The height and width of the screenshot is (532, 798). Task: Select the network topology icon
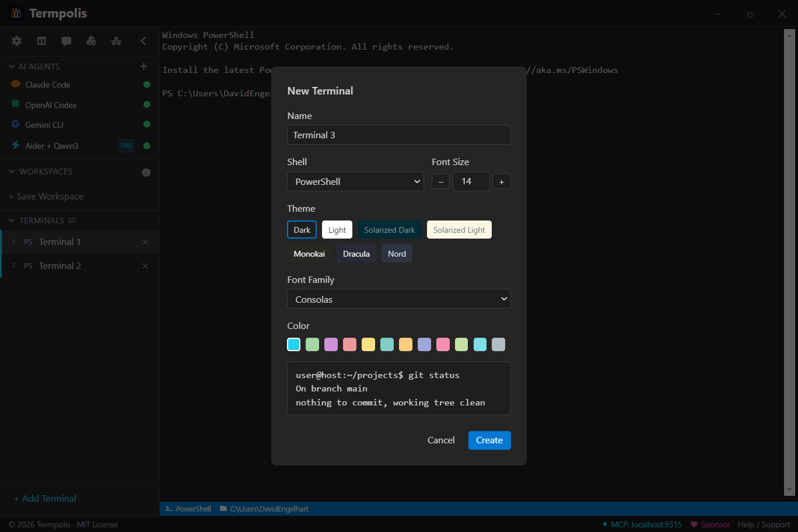click(x=116, y=41)
